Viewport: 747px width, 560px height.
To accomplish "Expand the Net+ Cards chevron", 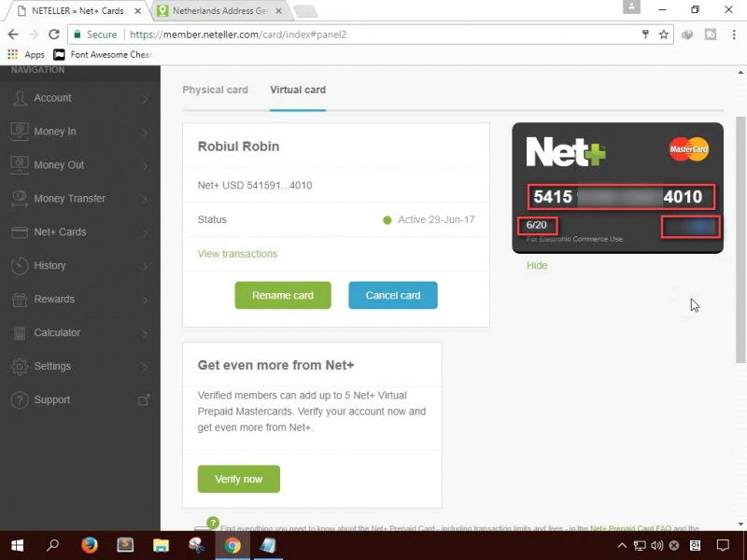I will [145, 232].
